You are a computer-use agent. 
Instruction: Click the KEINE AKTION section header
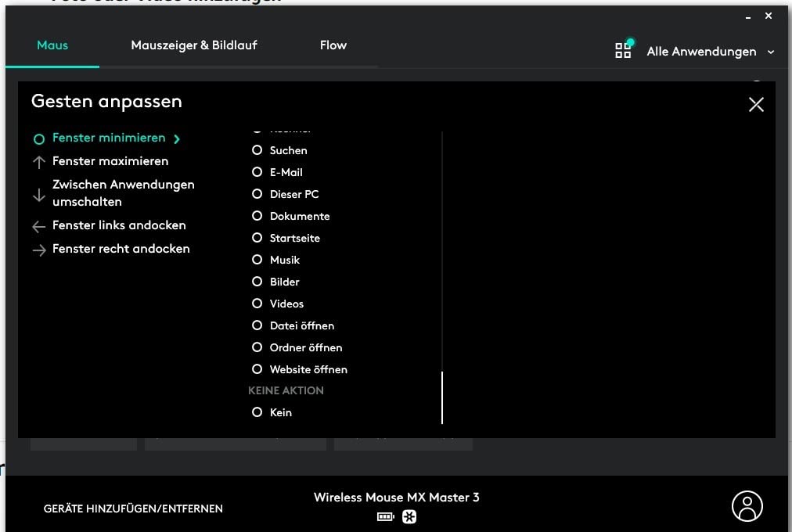286,390
